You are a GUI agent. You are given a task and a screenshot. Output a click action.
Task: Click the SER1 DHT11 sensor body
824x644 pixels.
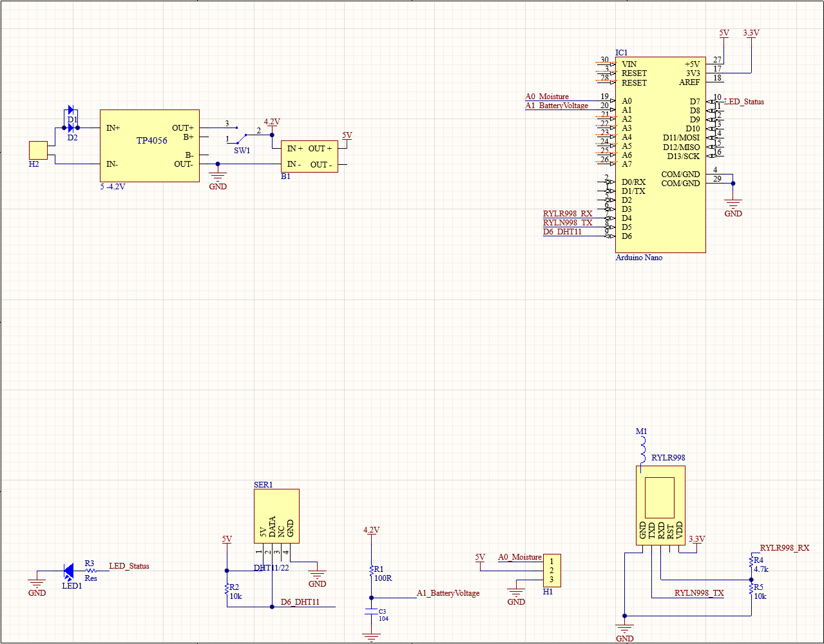tap(276, 516)
